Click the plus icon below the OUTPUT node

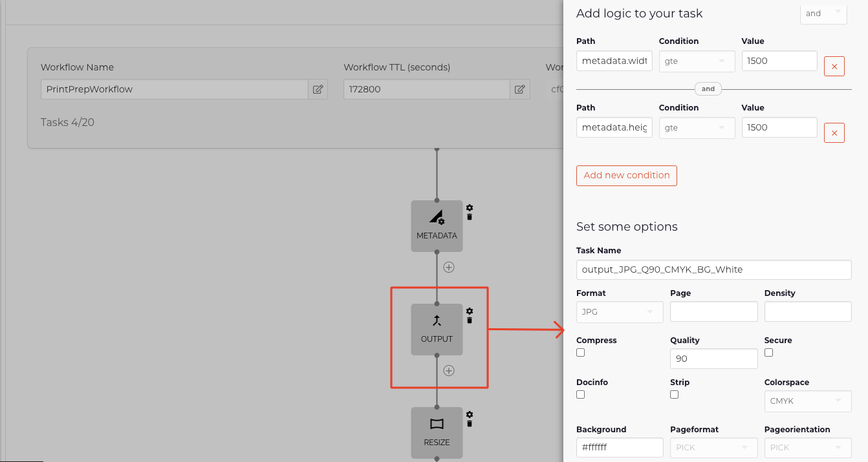[x=449, y=370]
